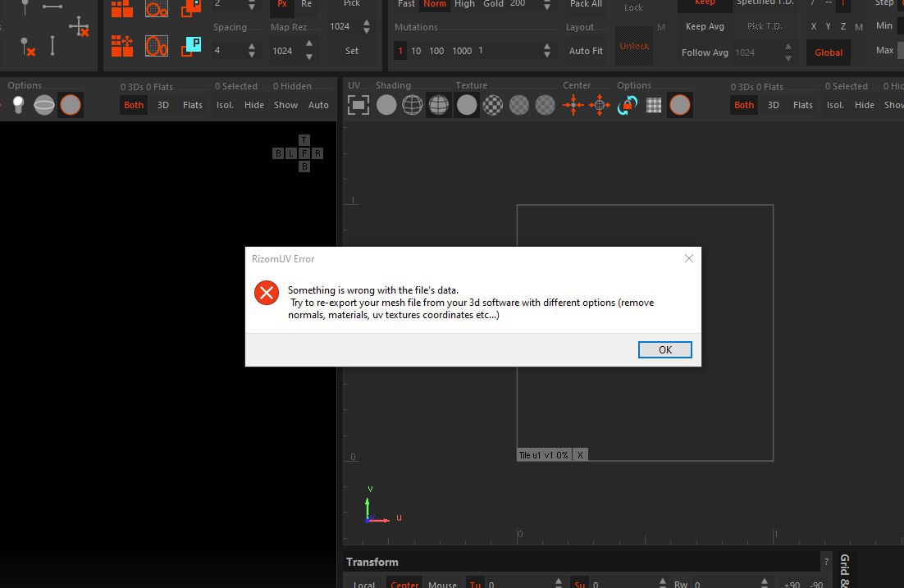Click the Follow Avg value up arrow
This screenshot has width=904, height=588.
(x=788, y=47)
